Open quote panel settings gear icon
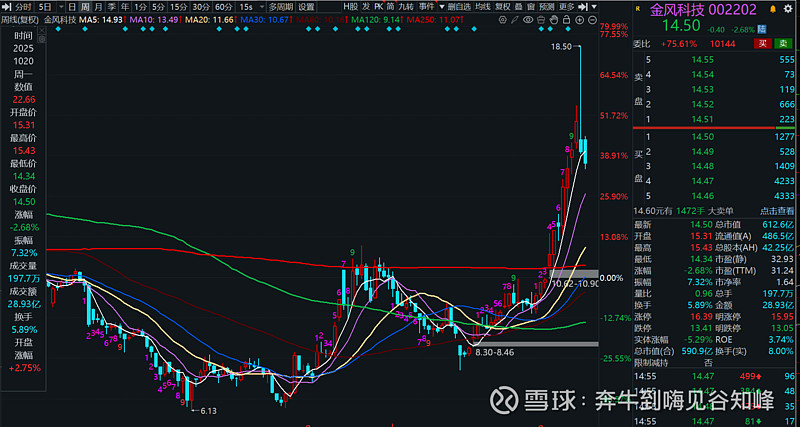Image resolution: width=800 pixels, height=427 pixels. tap(788, 9)
